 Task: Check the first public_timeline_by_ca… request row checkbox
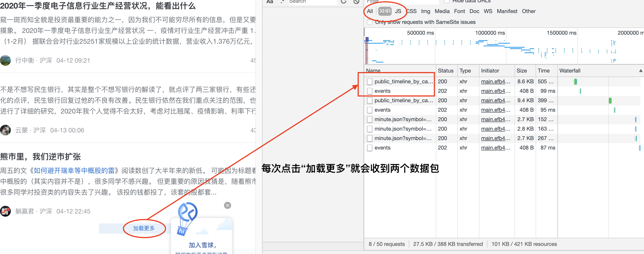point(369,82)
